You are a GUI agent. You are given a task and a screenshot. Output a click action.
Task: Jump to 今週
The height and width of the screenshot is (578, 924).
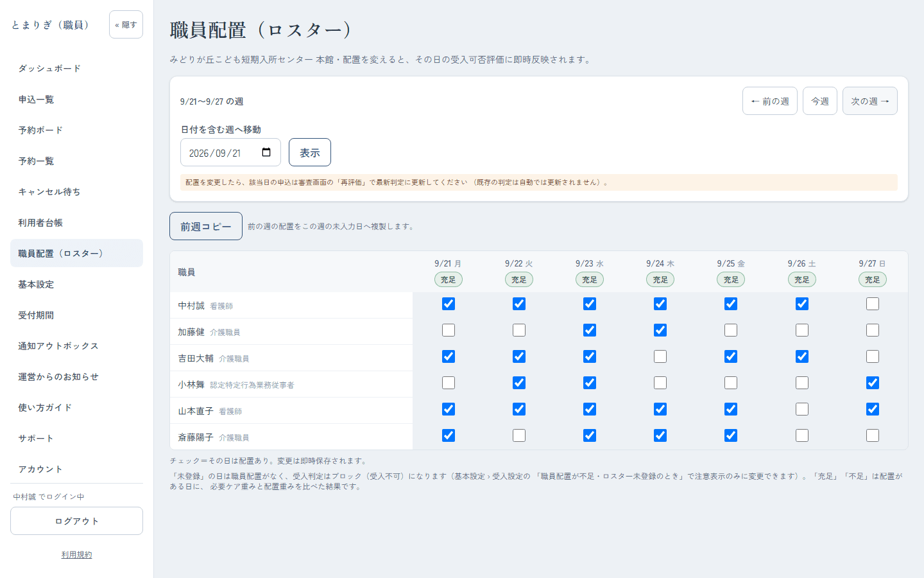(x=820, y=101)
